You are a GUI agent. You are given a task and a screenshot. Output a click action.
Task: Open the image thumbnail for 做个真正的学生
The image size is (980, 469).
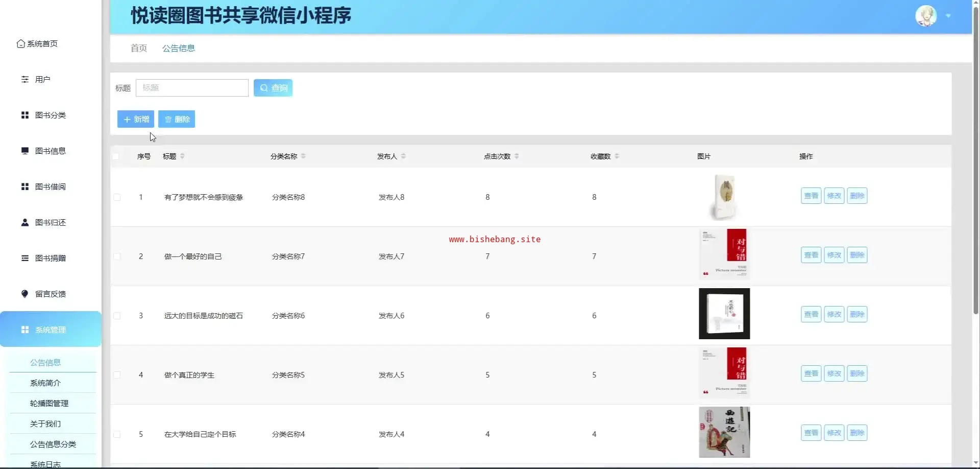click(724, 373)
